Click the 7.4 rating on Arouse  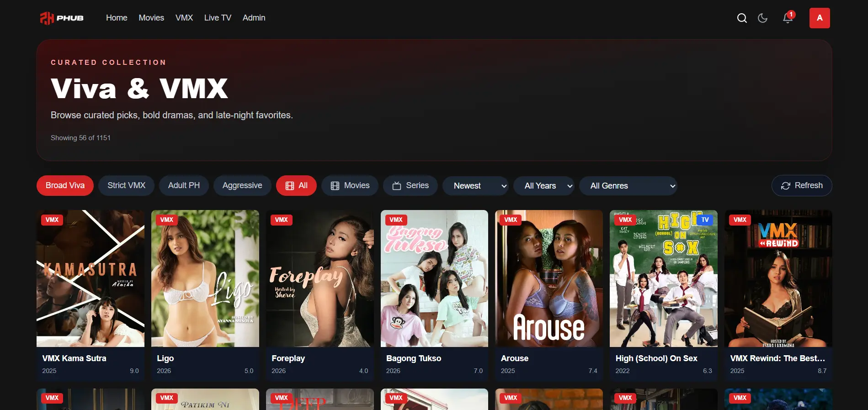coord(593,371)
